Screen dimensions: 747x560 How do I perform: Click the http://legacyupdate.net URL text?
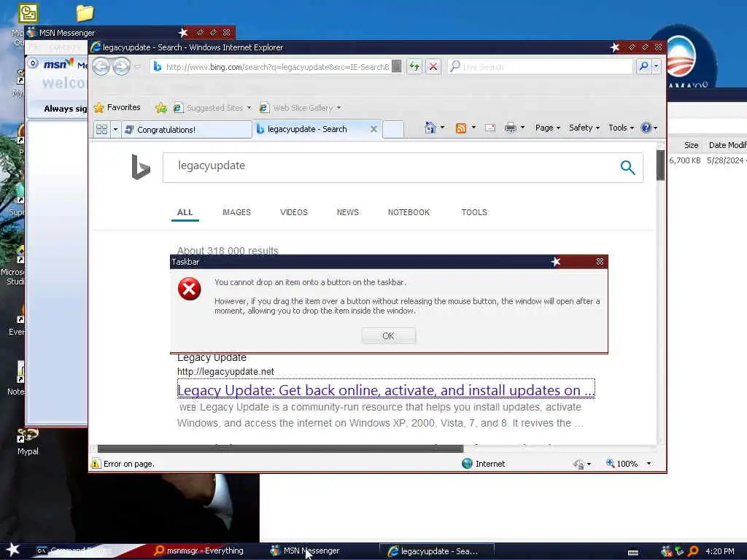[226, 371]
